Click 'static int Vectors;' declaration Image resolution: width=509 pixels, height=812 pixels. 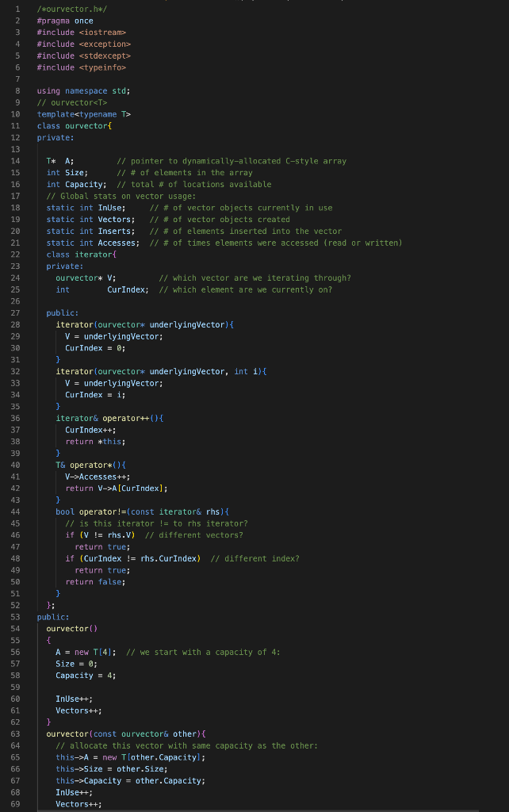point(90,220)
